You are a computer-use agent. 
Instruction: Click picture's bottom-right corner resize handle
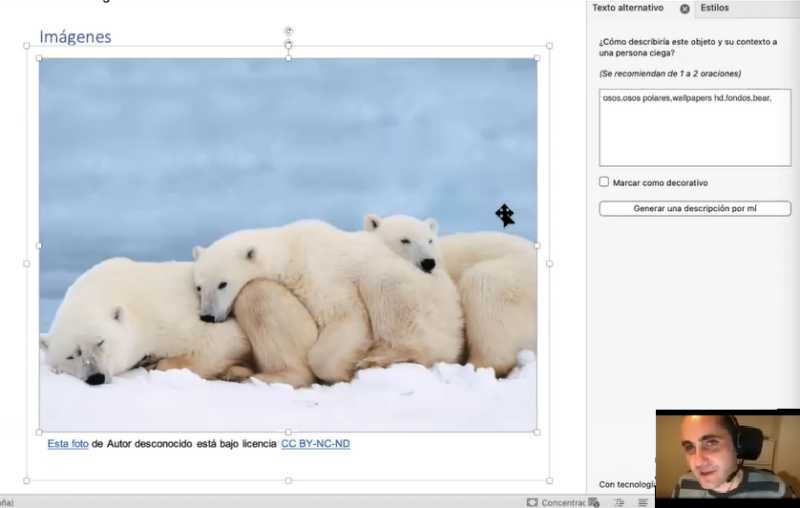click(537, 432)
